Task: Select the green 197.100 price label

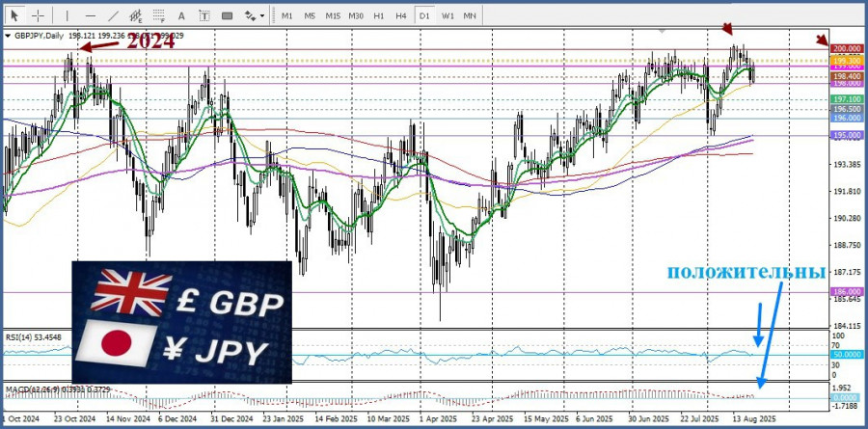Action: (x=847, y=99)
